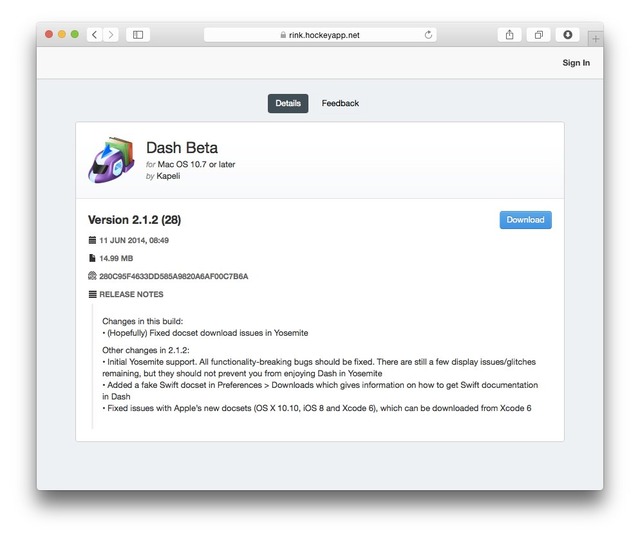Click the RELEASE NOTES heading
The height and width of the screenshot is (541, 640).
click(131, 294)
